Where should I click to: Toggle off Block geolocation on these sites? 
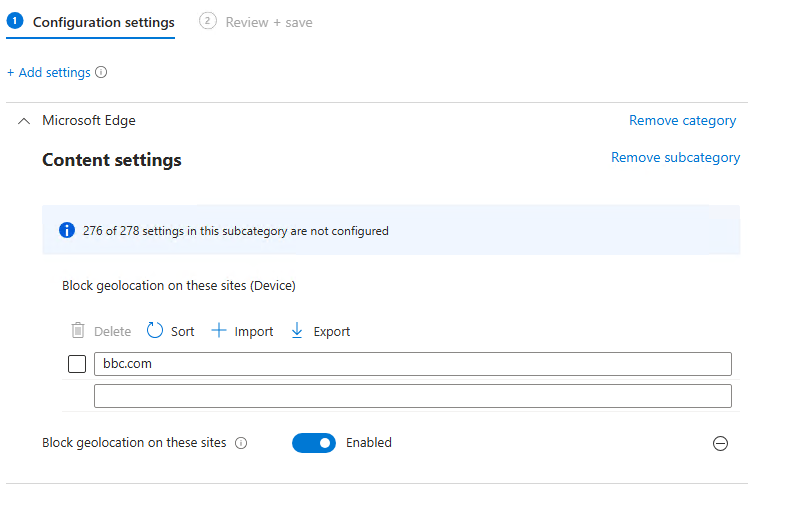[314, 443]
